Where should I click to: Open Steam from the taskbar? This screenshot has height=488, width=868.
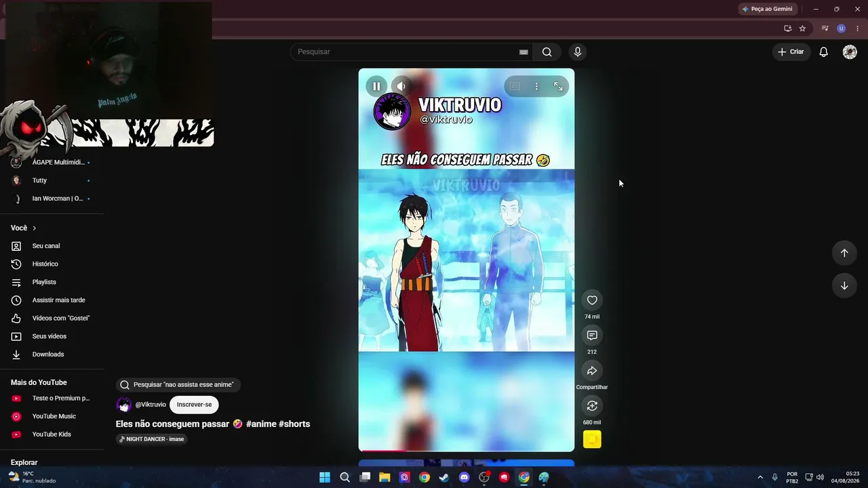pyautogui.click(x=444, y=477)
